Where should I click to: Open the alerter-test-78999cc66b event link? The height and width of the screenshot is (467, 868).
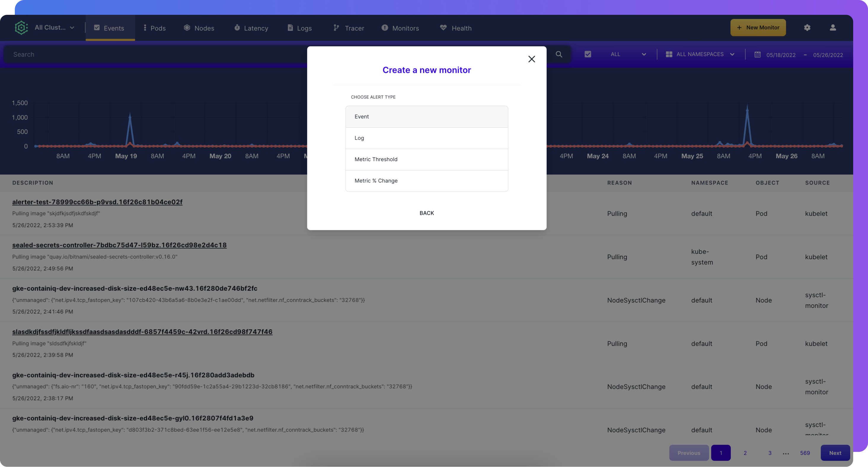click(x=97, y=202)
